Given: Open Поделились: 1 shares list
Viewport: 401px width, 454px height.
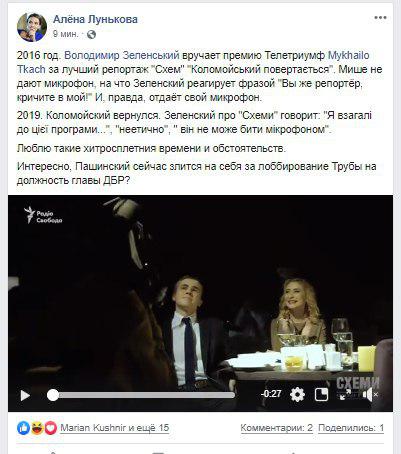Looking at the screenshot, I should tap(351, 428).
